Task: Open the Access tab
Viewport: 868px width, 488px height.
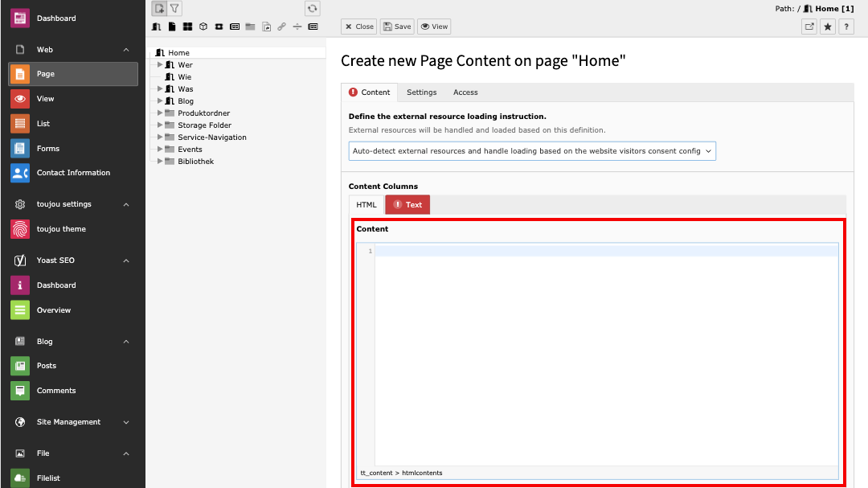Action: tap(465, 92)
